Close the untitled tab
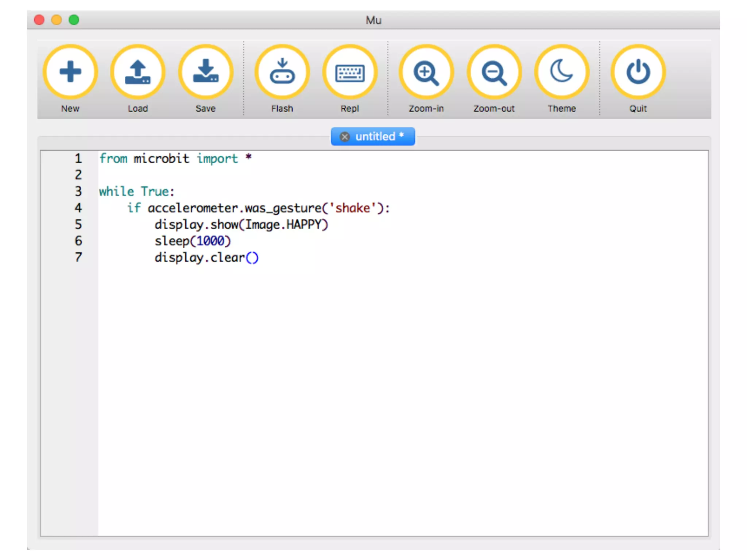Screen dimensions: 747x560 pos(345,137)
